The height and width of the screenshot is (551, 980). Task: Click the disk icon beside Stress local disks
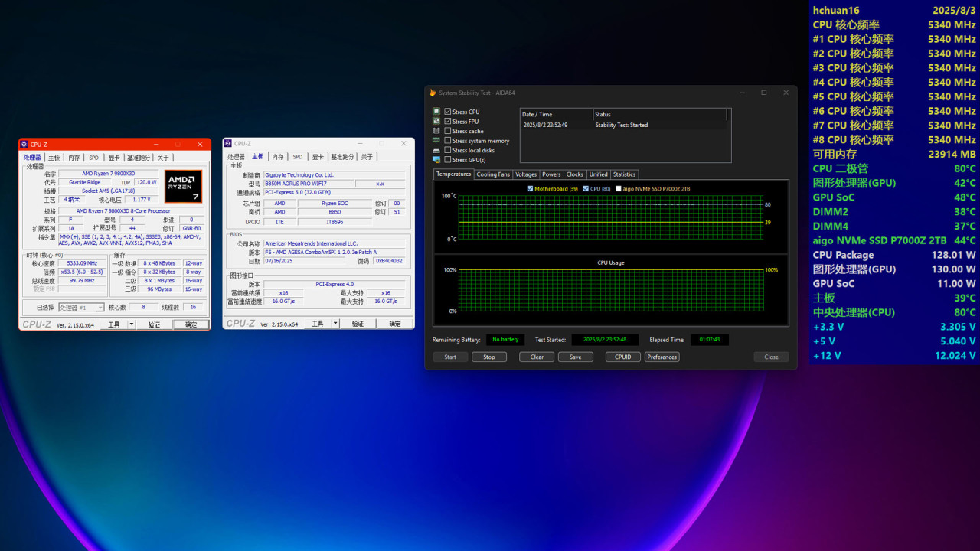tap(436, 150)
